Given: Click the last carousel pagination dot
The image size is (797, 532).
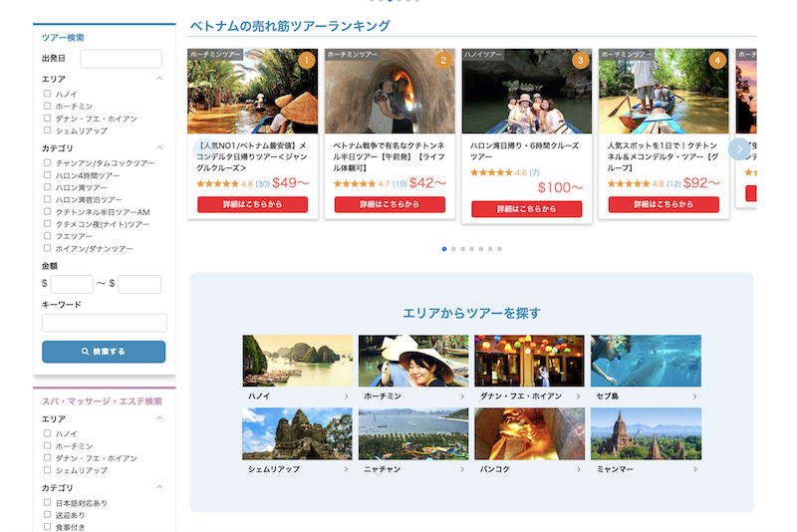Looking at the screenshot, I should click(500, 248).
